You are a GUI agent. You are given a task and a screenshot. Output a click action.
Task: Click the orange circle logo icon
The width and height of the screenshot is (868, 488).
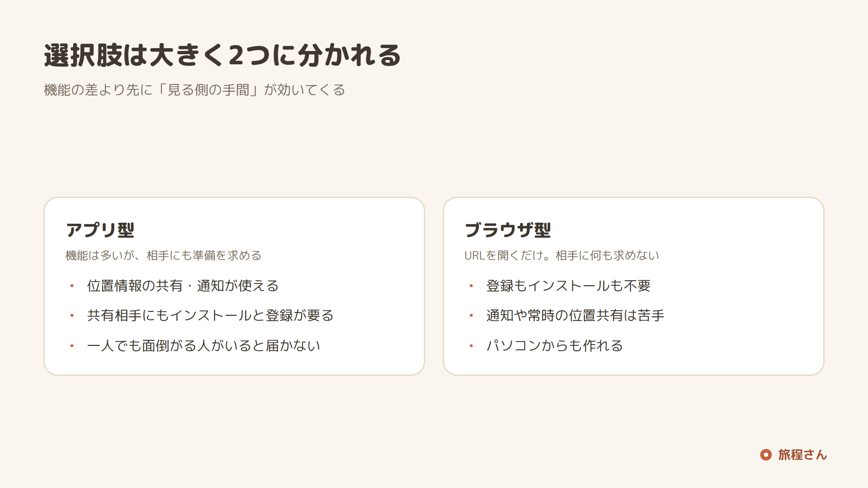tap(766, 455)
